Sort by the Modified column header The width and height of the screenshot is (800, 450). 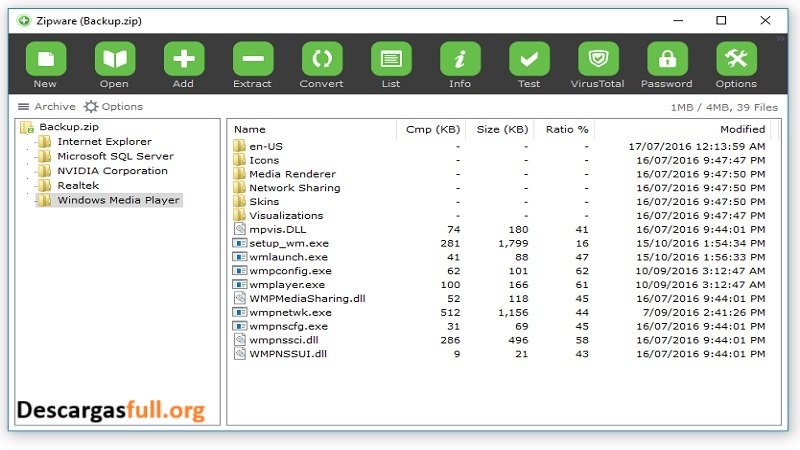742,129
